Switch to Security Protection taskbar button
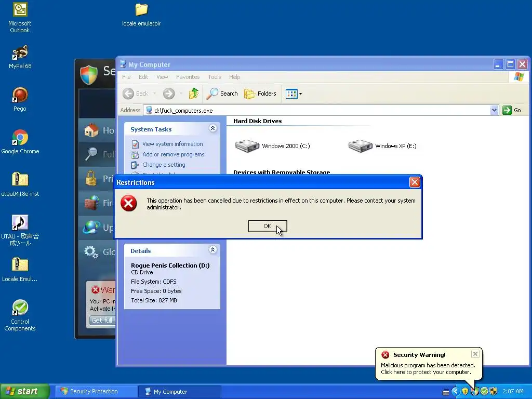This screenshot has width=532, height=399. (x=96, y=391)
